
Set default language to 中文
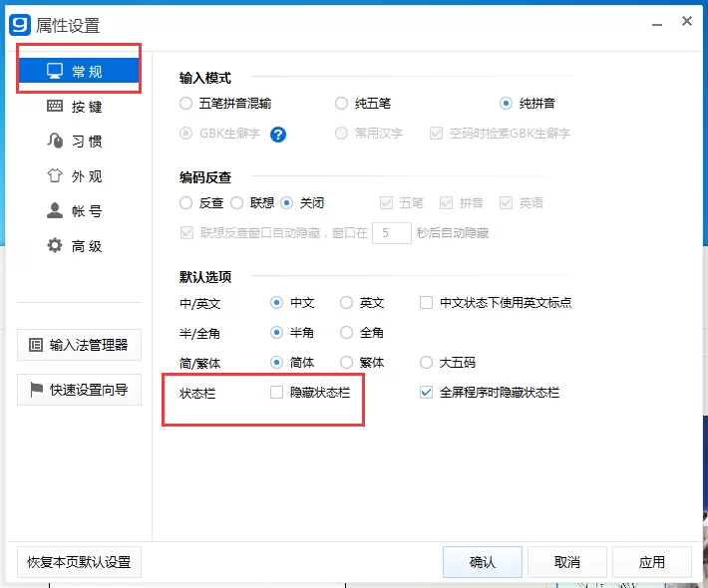(x=276, y=302)
